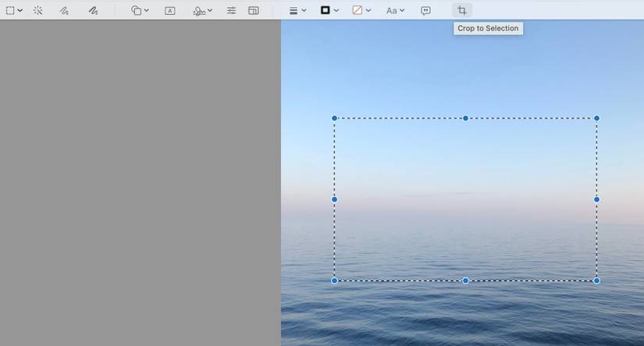Click the Image Description speech bubble icon
Image resolution: width=644 pixels, height=346 pixels.
tap(425, 11)
